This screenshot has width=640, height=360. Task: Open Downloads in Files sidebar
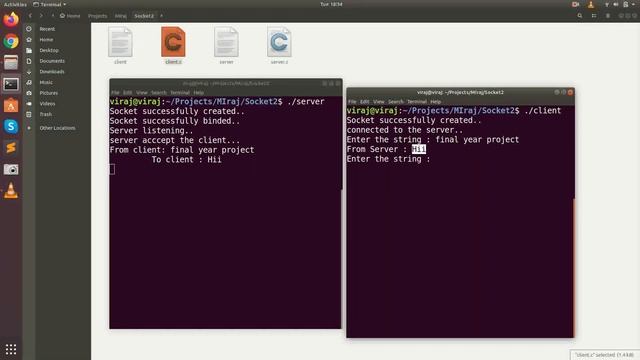[x=52, y=71]
